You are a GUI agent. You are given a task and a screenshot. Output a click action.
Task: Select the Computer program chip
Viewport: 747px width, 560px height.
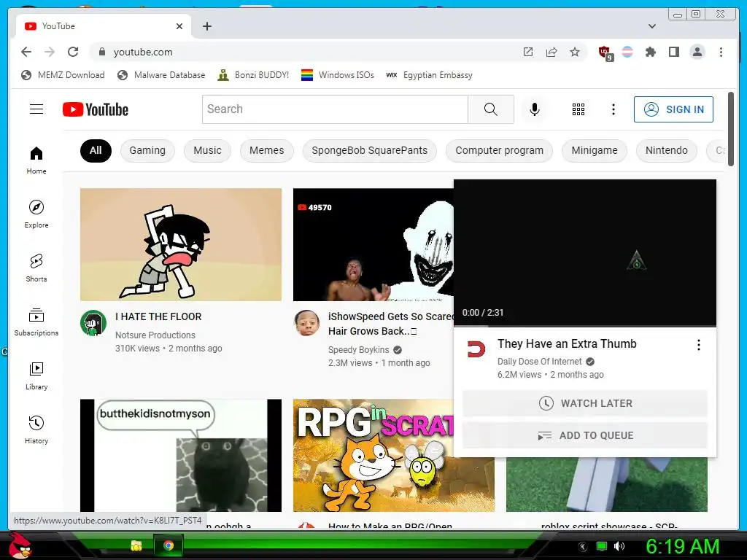click(499, 150)
